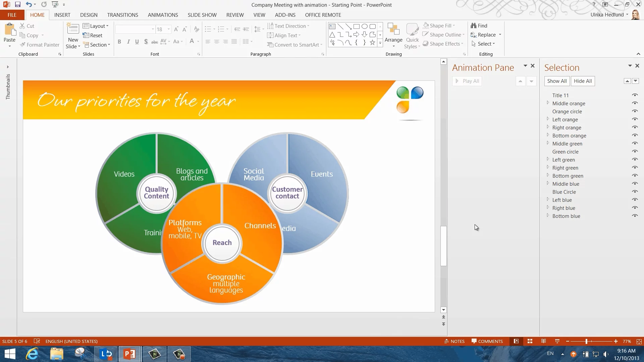Switch to Slide Sorter view in status bar
Viewport: 644px width, 362px height.
(530, 341)
